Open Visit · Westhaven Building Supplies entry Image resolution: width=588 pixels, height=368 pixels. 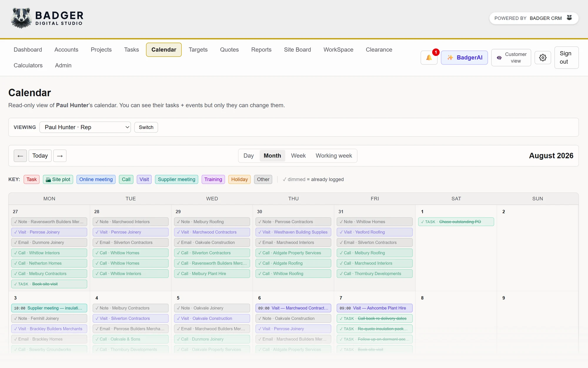pos(293,232)
